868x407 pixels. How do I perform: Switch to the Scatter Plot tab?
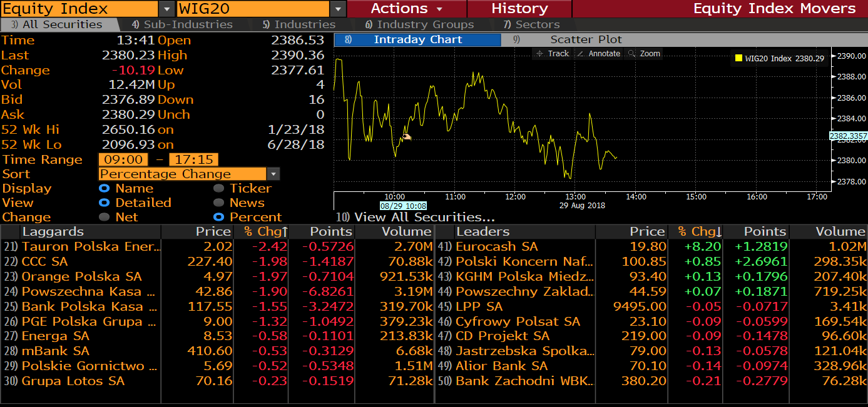(586, 39)
